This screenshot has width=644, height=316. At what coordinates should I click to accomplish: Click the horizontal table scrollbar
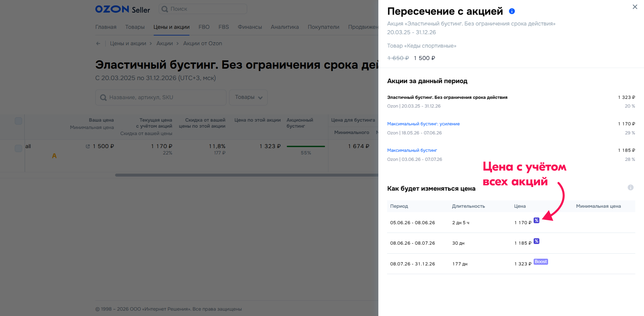[247, 175]
